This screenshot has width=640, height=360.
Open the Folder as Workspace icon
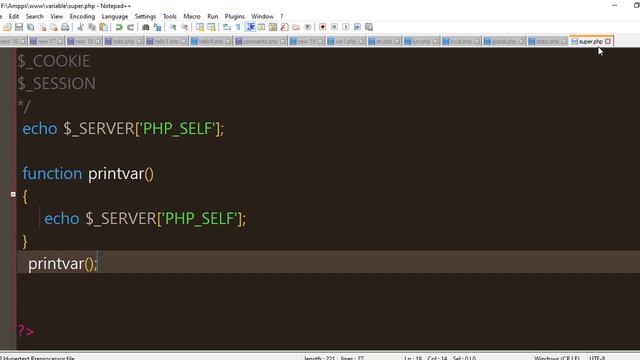click(x=296, y=27)
